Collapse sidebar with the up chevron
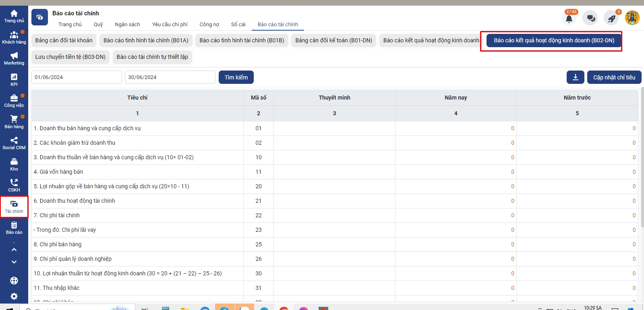The width and height of the screenshot is (644, 310). (14, 250)
